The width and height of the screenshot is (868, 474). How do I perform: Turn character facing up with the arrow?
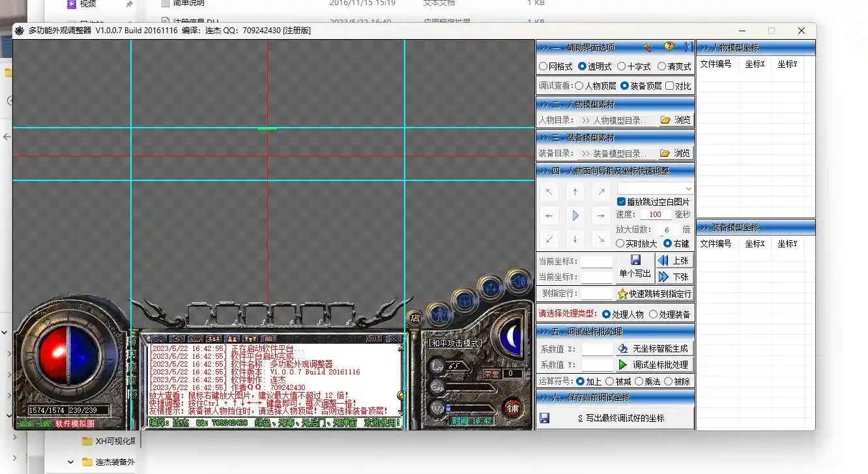(575, 192)
